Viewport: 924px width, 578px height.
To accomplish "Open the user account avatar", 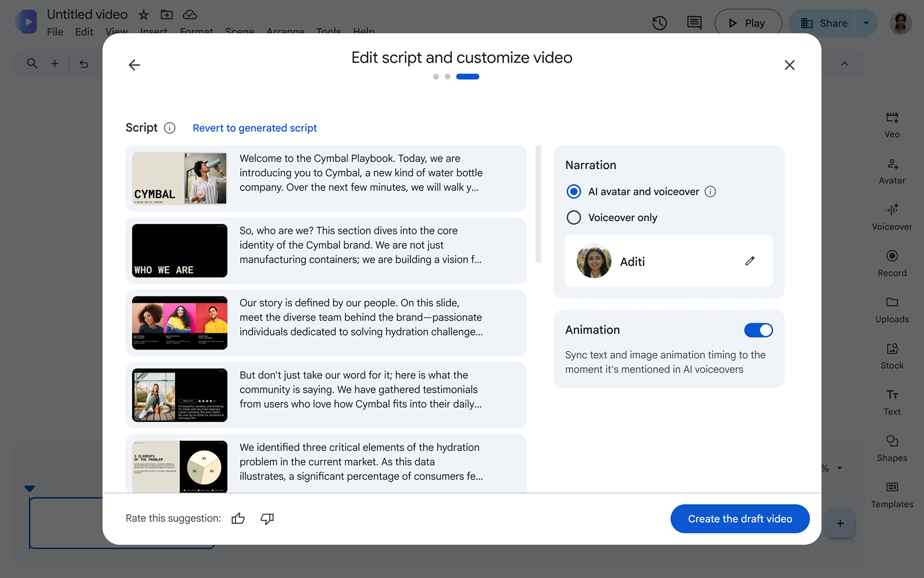I will click(x=900, y=23).
